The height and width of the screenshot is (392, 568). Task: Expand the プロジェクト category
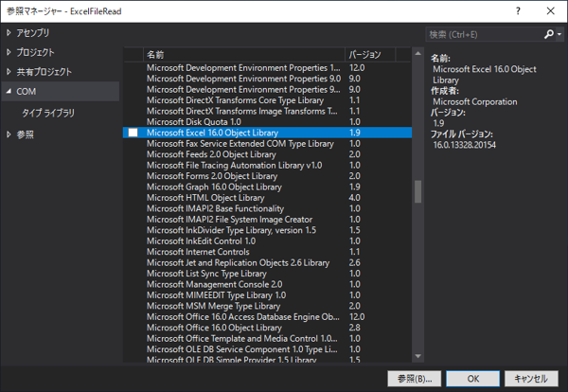coord(9,52)
